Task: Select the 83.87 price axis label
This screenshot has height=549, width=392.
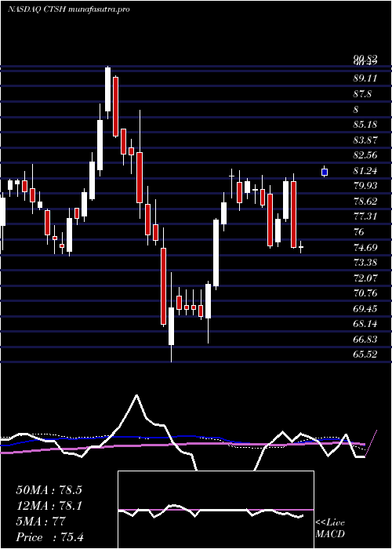Action: click(x=365, y=140)
